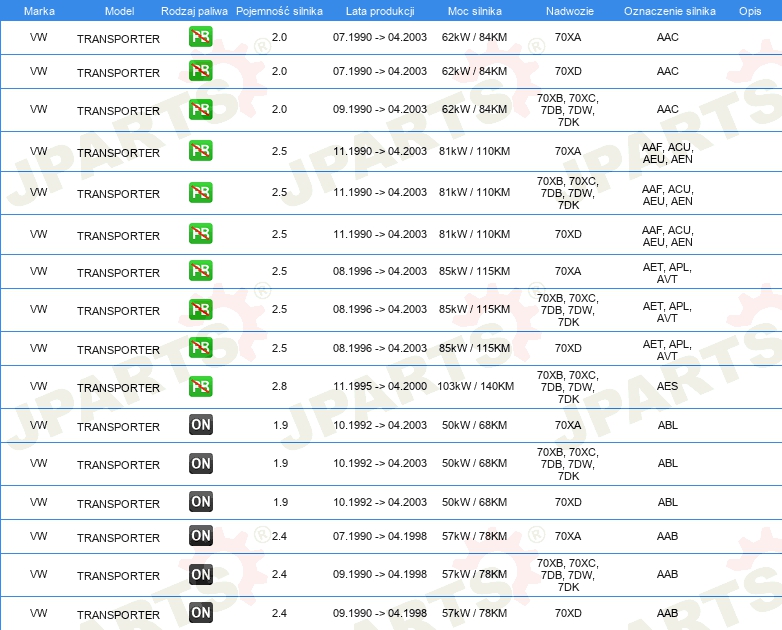Click the 103kW / 140KM power cell
This screenshot has height=630, width=782.
(475, 386)
